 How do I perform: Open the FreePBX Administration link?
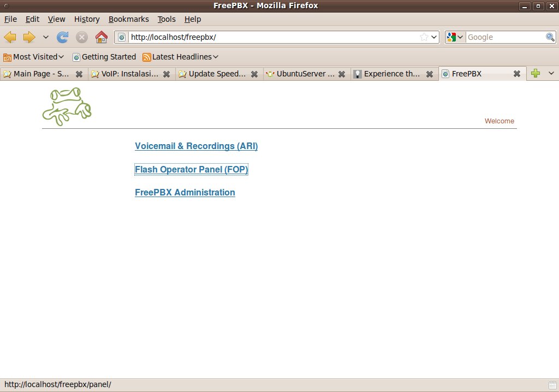click(185, 192)
